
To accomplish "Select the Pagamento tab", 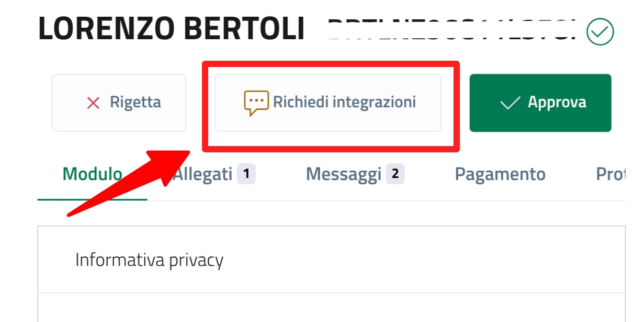I will [x=500, y=174].
